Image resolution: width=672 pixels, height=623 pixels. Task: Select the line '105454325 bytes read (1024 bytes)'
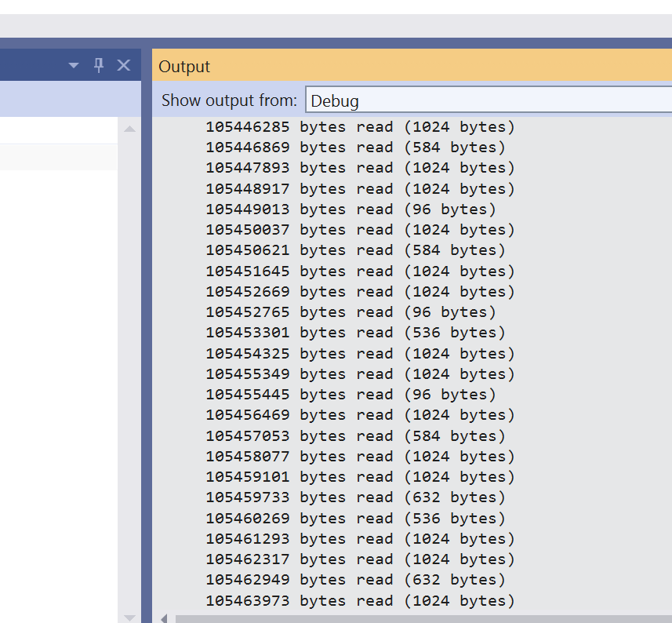point(360,354)
